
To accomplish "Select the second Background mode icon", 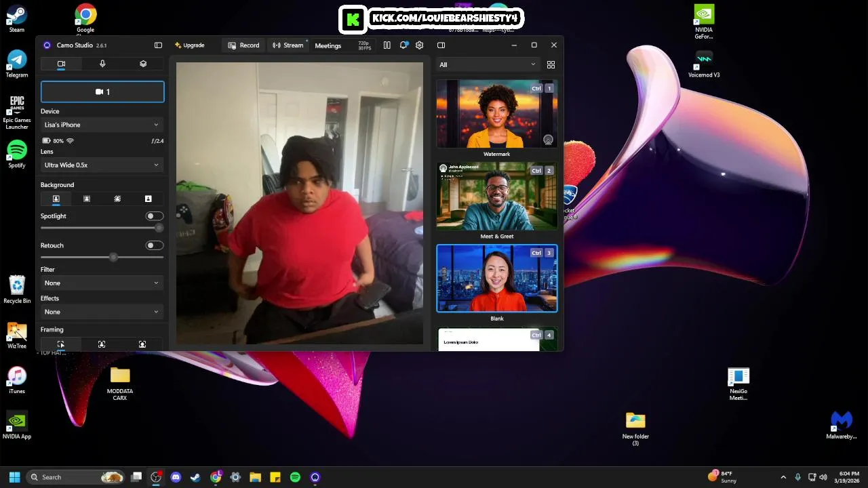I will (x=87, y=199).
